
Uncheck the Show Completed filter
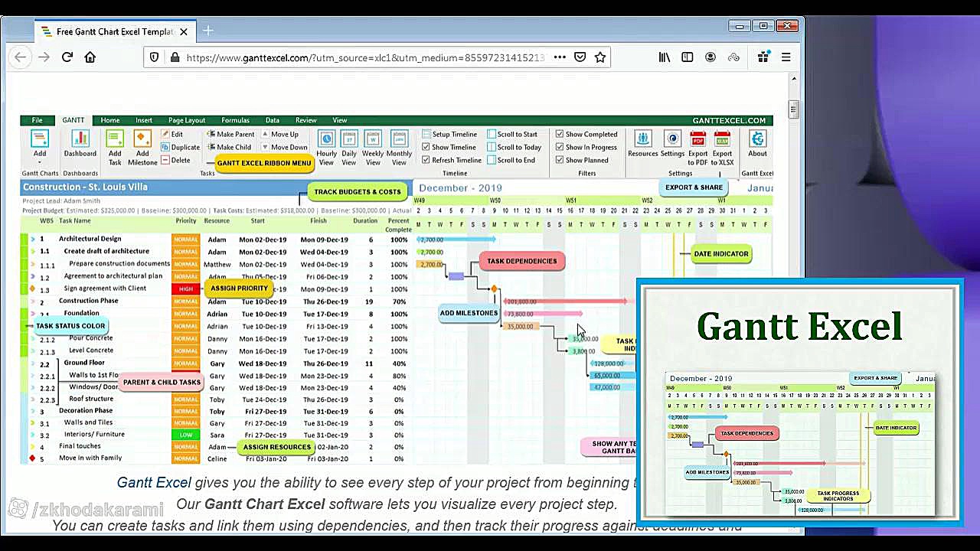(560, 134)
